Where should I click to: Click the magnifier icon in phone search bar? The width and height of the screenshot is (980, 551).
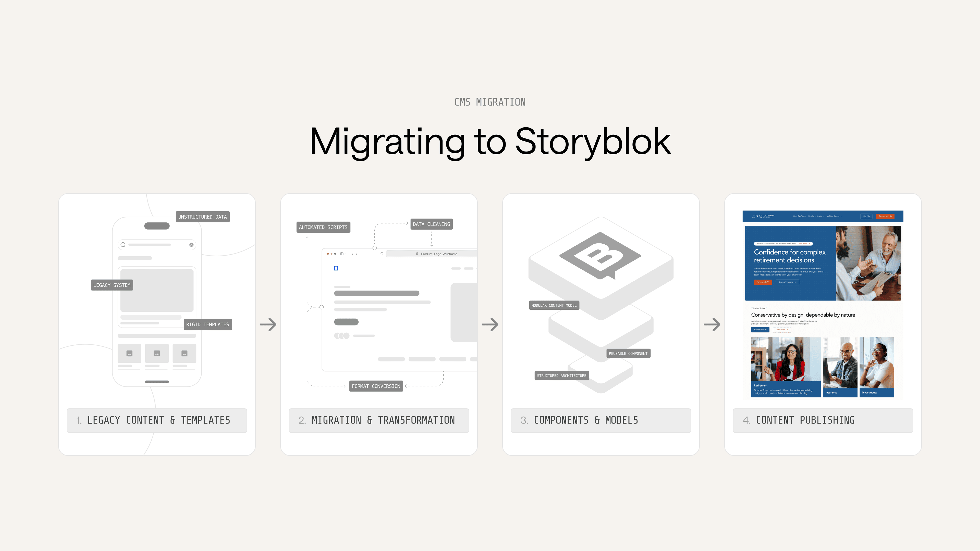click(123, 245)
